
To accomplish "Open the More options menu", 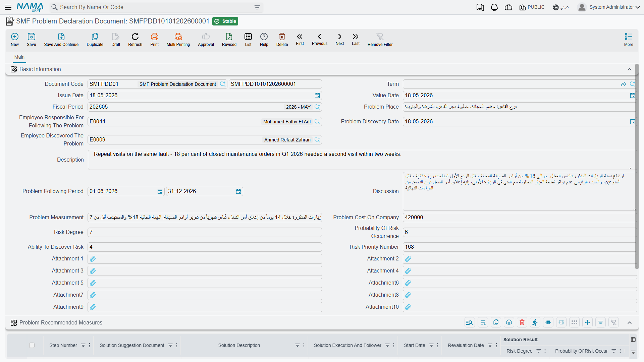I will pos(629,40).
